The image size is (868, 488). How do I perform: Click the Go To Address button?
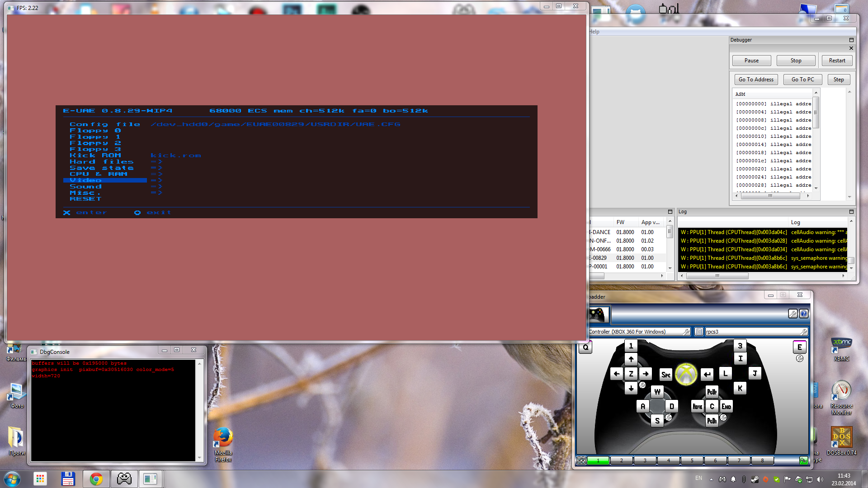pos(756,80)
